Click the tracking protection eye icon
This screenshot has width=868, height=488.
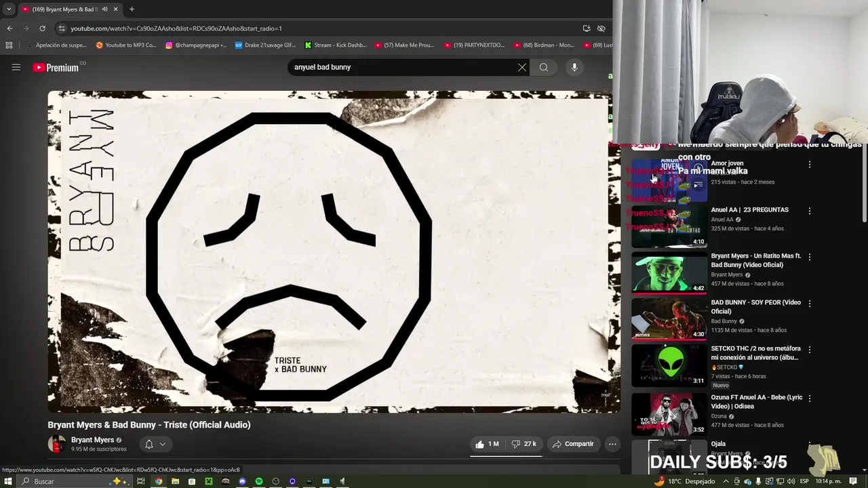pyautogui.click(x=601, y=28)
